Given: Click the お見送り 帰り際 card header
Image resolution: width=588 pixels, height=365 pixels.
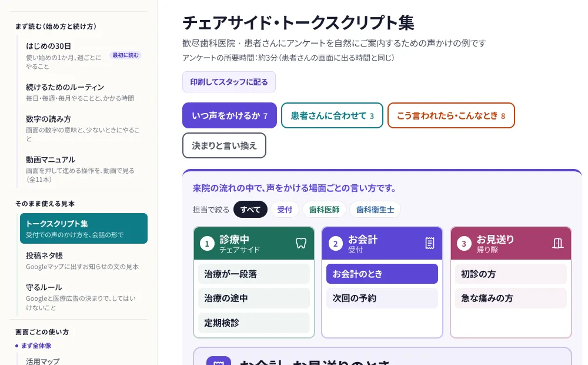Looking at the screenshot, I should click(x=511, y=243).
